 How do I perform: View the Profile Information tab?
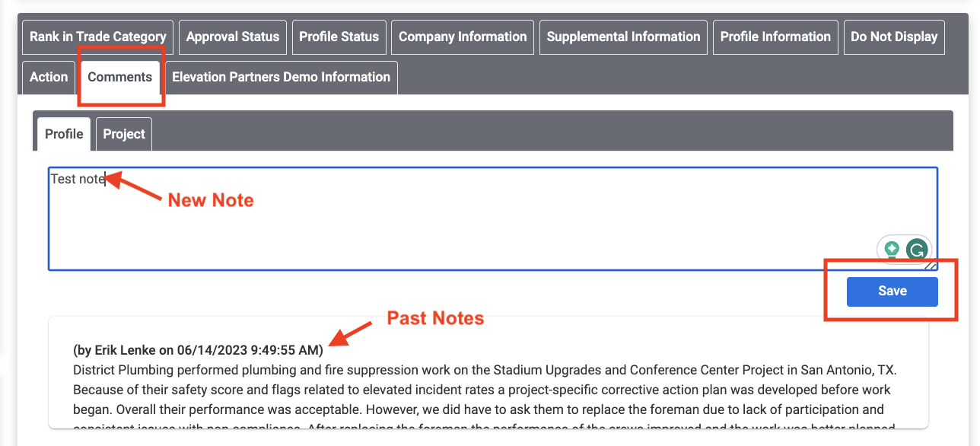coord(775,37)
